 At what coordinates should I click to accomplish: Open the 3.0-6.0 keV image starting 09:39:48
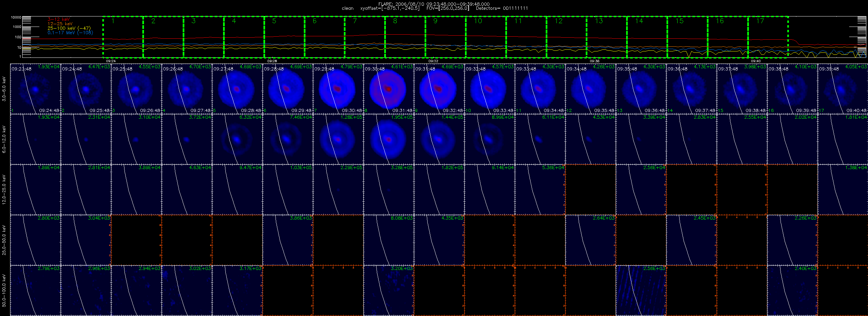[x=843, y=89]
